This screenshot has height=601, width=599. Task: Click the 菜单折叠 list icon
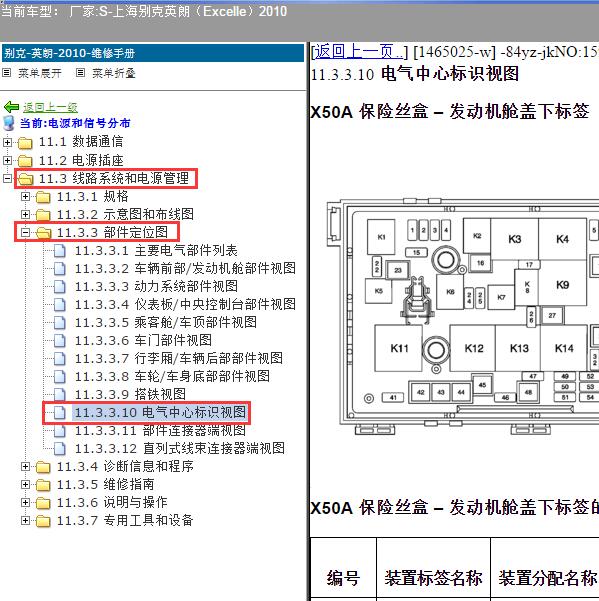(x=80, y=72)
